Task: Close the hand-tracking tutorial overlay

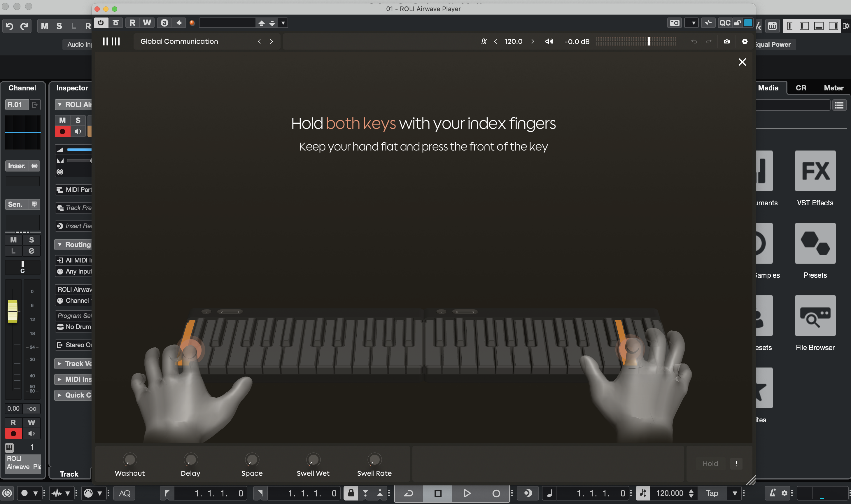Action: click(742, 62)
